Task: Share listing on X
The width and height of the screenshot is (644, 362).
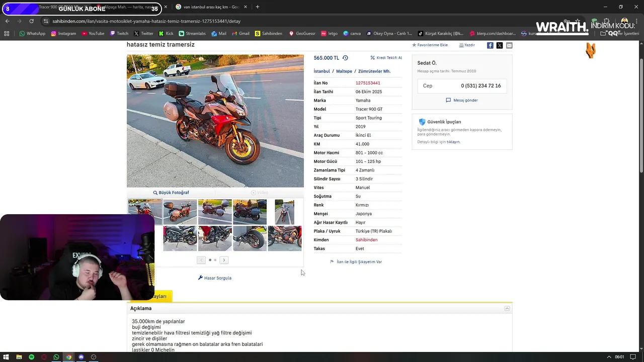Action: pos(500,45)
